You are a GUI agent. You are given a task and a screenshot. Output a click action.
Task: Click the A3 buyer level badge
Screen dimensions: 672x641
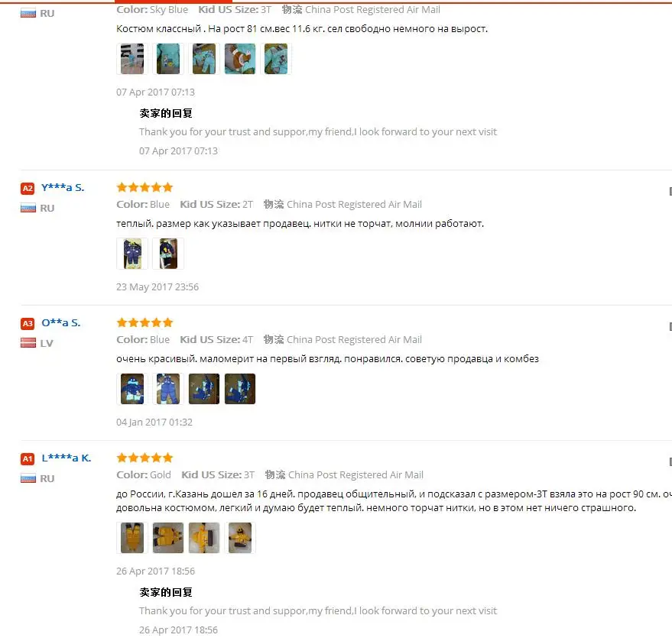pyautogui.click(x=28, y=324)
